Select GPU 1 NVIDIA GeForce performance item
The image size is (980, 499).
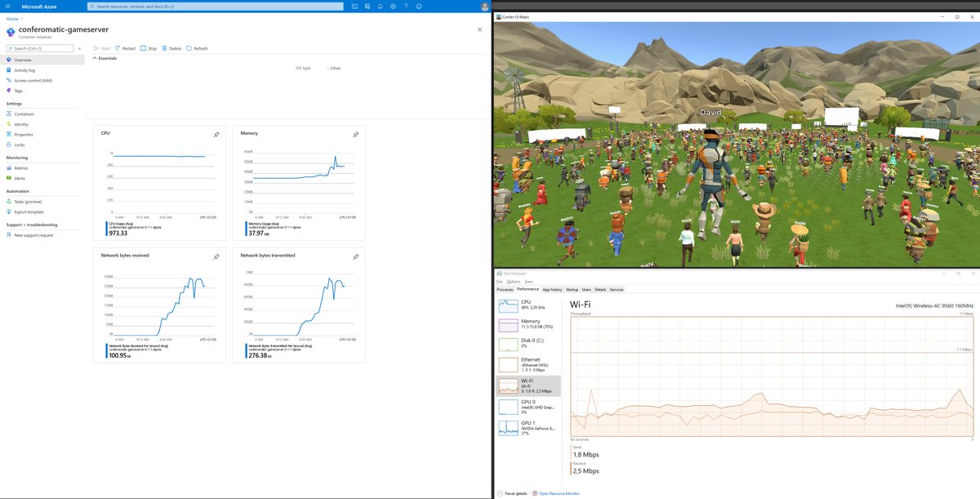click(x=529, y=428)
